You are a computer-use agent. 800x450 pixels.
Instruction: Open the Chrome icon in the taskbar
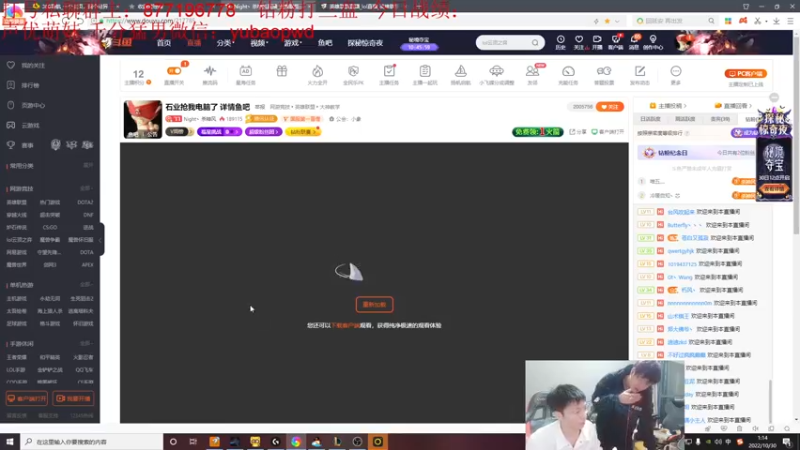(296, 441)
